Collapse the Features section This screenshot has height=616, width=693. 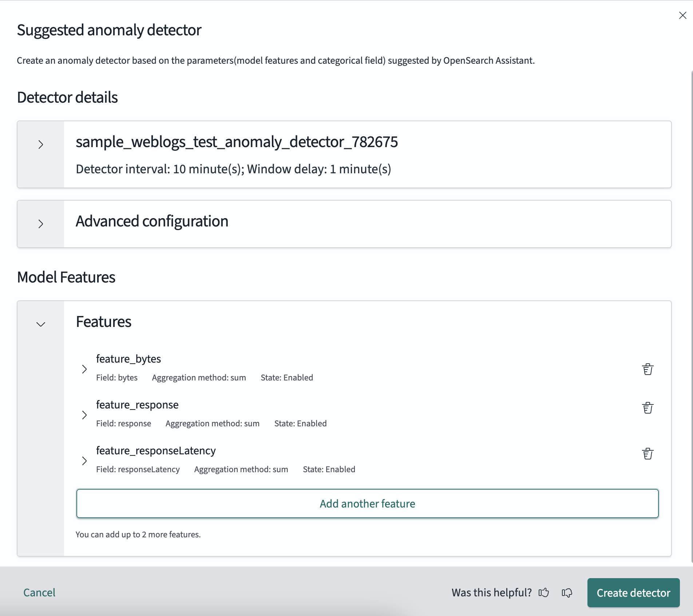[x=40, y=324]
